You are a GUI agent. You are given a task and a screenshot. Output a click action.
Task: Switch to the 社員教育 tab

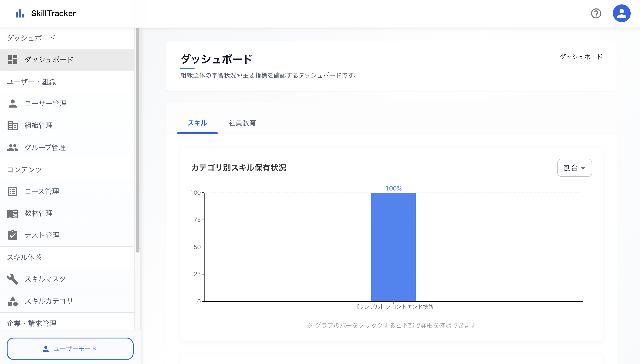tap(242, 123)
